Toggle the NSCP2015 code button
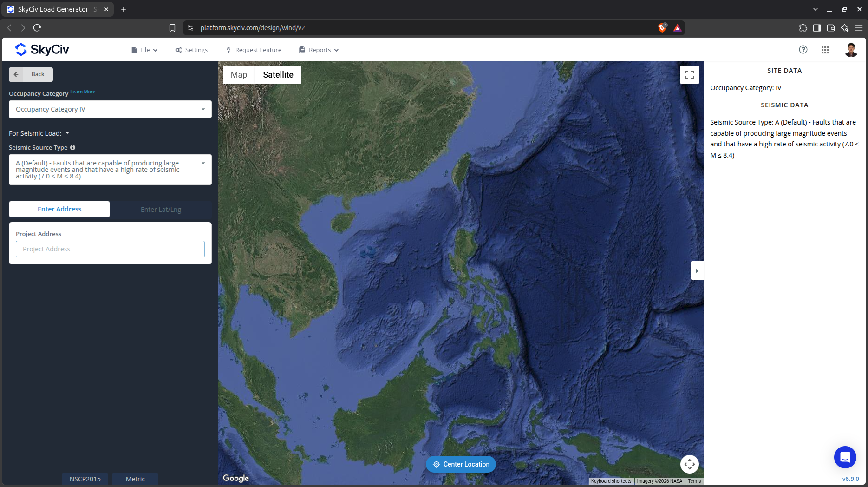 tap(85, 479)
